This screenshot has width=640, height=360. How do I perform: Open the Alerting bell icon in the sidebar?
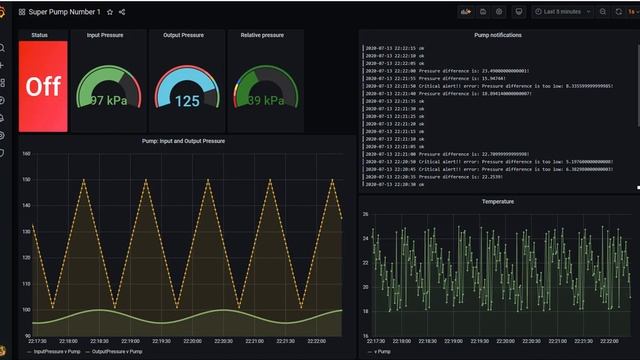click(2, 118)
